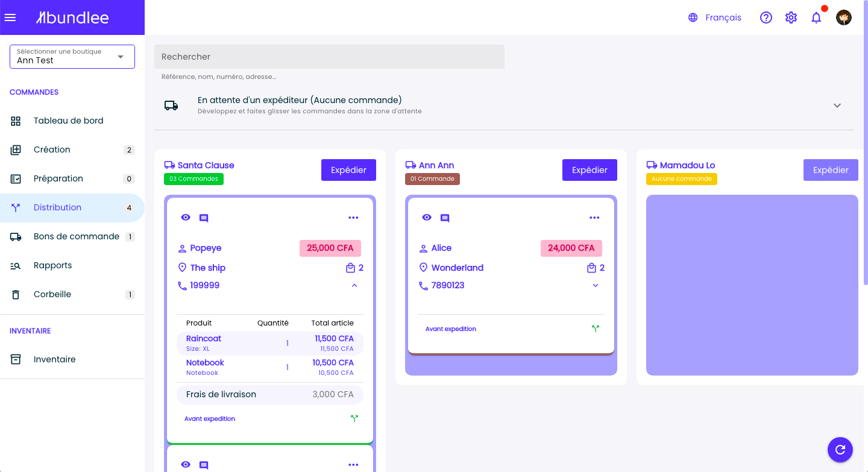
Task: Open notifications bell icon
Action: point(816,17)
